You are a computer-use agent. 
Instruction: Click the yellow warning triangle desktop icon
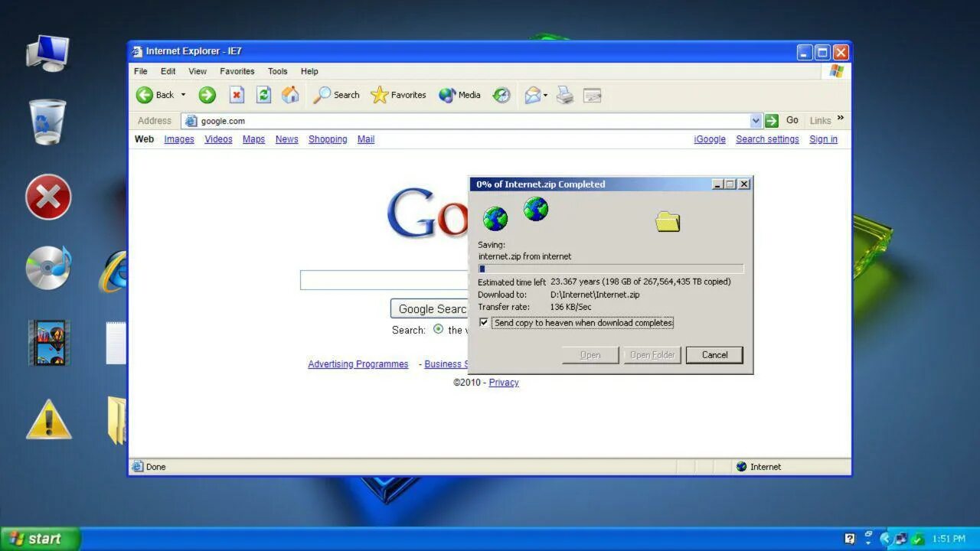pyautogui.click(x=49, y=419)
